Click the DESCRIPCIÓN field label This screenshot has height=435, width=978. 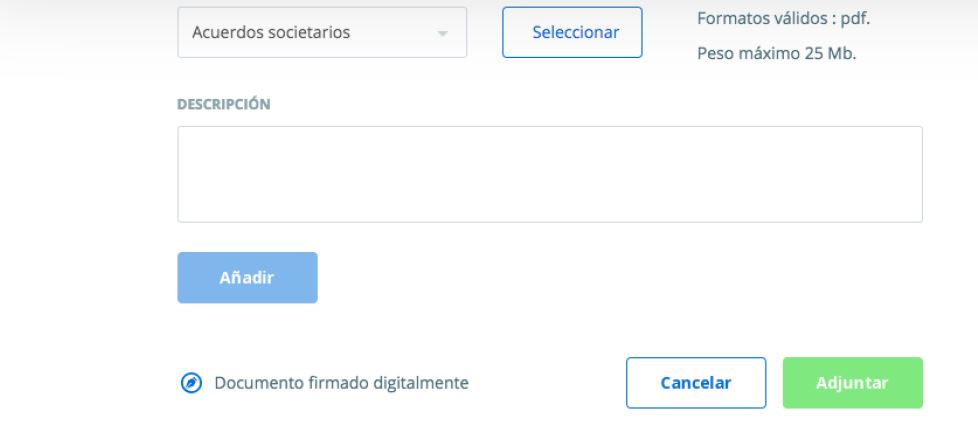pyautogui.click(x=224, y=104)
